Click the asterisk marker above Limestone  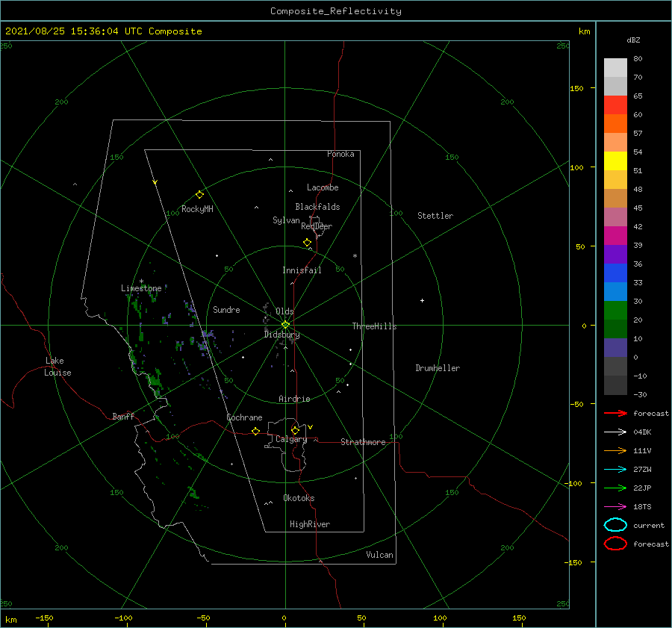coord(141,282)
